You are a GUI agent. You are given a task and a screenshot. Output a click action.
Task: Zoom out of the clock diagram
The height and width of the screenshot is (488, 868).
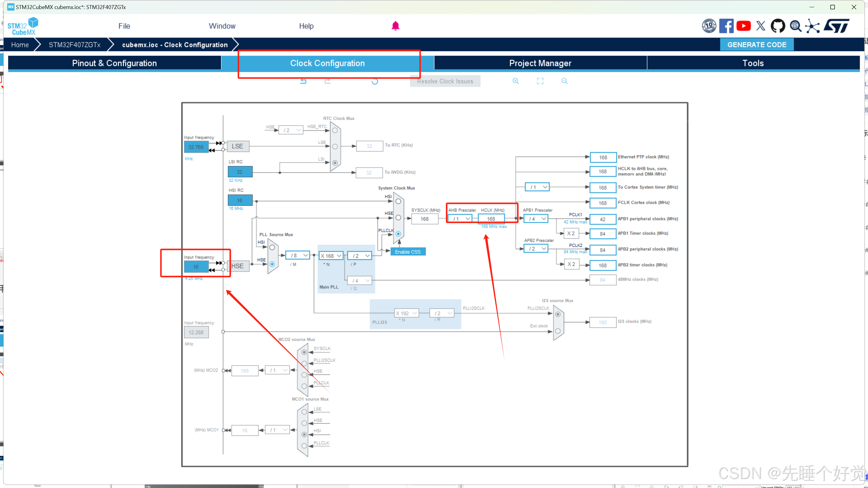[565, 81]
